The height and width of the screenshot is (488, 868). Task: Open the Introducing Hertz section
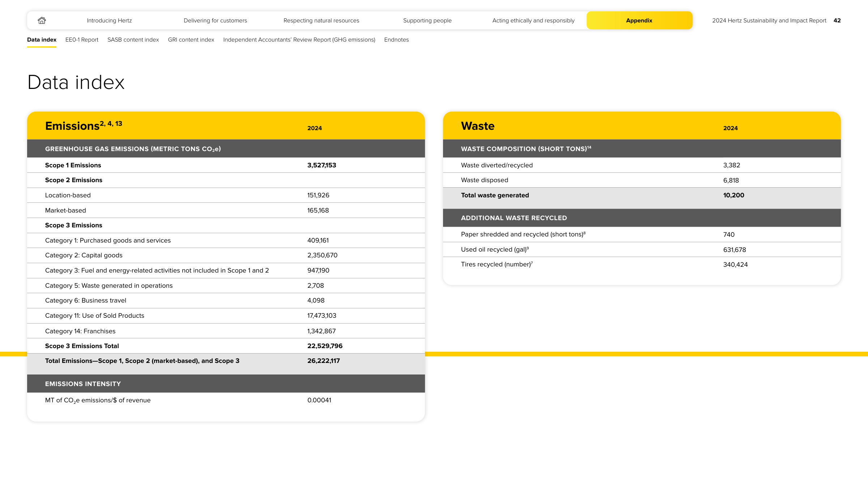(109, 21)
